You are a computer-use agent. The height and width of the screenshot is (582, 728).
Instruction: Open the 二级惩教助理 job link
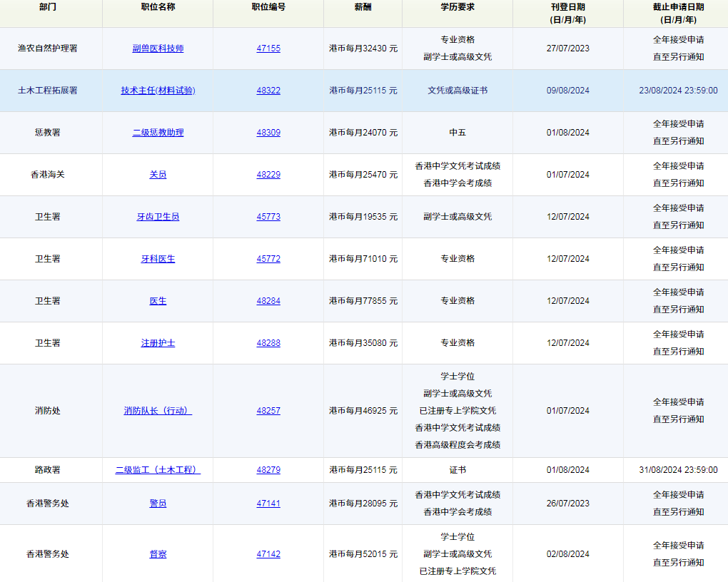(x=158, y=133)
